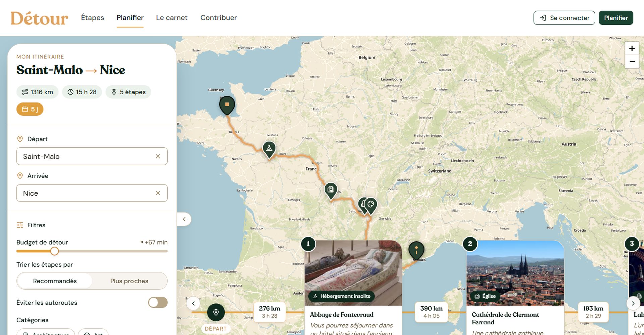Click the Départ location pin icon
Image resolution: width=644 pixels, height=335 pixels.
coord(20,139)
